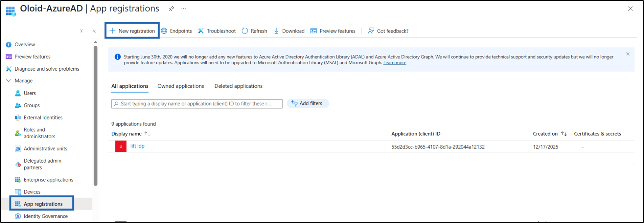Image resolution: width=644 pixels, height=223 pixels.
Task: Open Preview features in the toolbar
Action: (x=333, y=31)
